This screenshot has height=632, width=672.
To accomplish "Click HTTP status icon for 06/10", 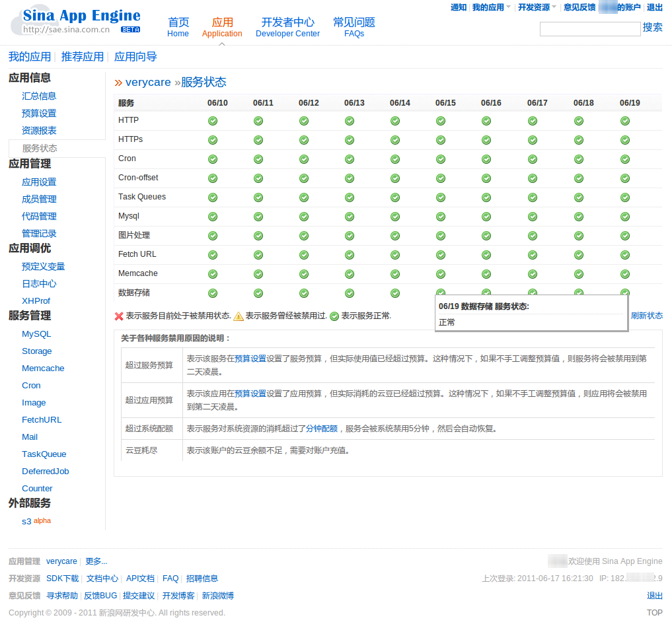I will [x=213, y=121].
